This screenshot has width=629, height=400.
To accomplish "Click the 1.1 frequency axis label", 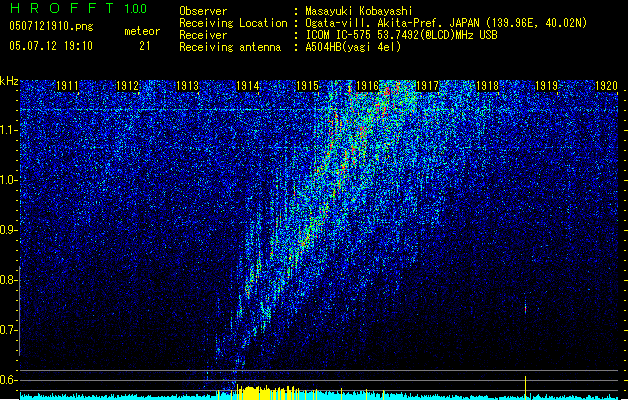I will [x=9, y=130].
